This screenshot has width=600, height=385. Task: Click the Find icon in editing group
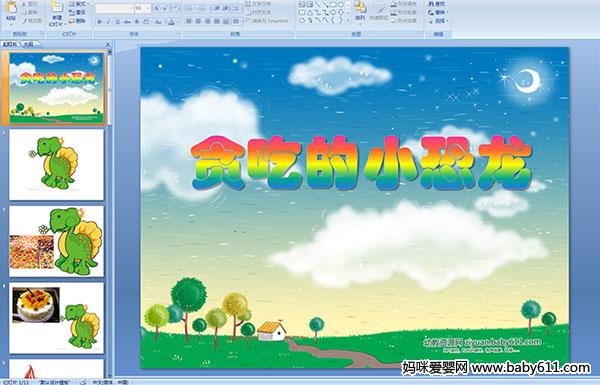tap(437, 4)
